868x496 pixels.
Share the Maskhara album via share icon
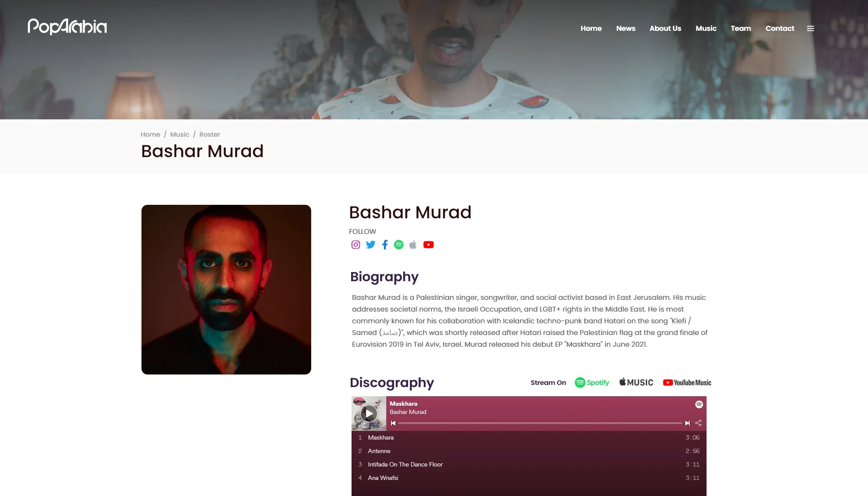698,423
